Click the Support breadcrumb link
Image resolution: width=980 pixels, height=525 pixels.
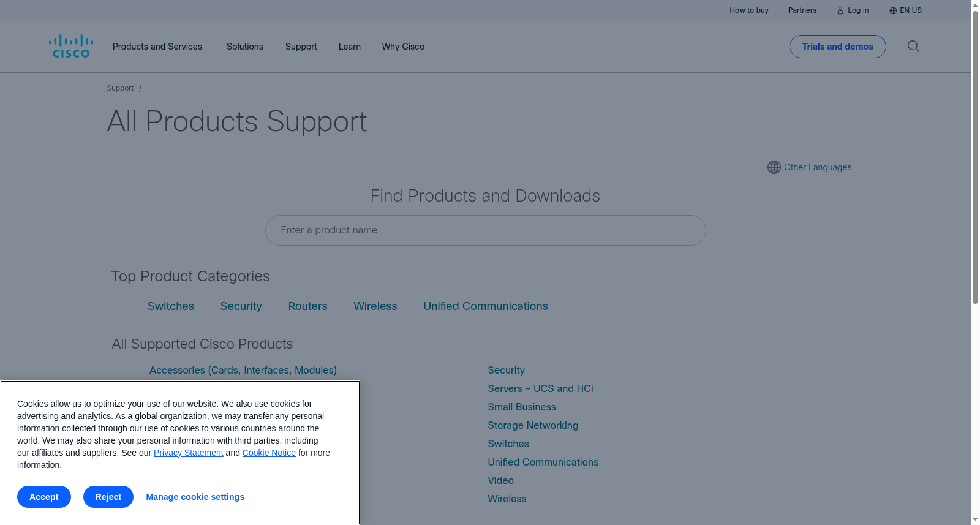120,88
